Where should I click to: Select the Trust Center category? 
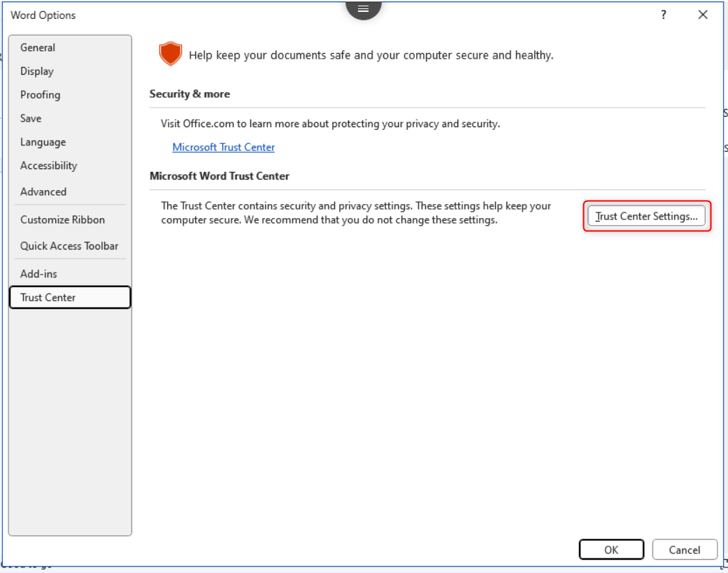(46, 297)
